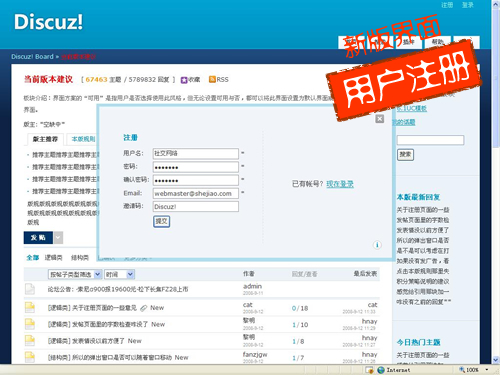Click the 注册 link at the page top
The height and width of the screenshot is (375, 500).
pyautogui.click(x=447, y=5)
